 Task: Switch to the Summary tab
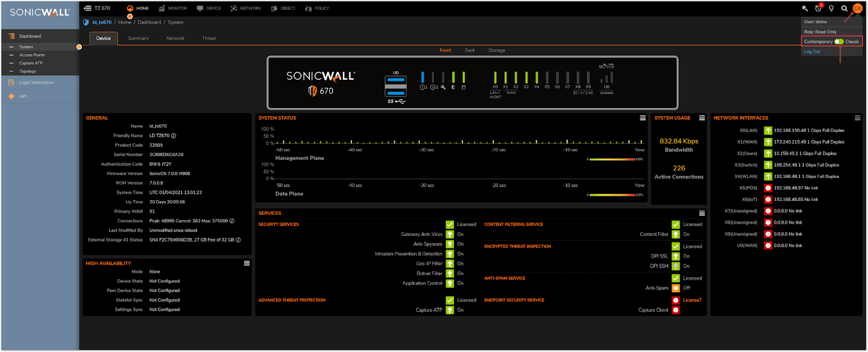[138, 38]
